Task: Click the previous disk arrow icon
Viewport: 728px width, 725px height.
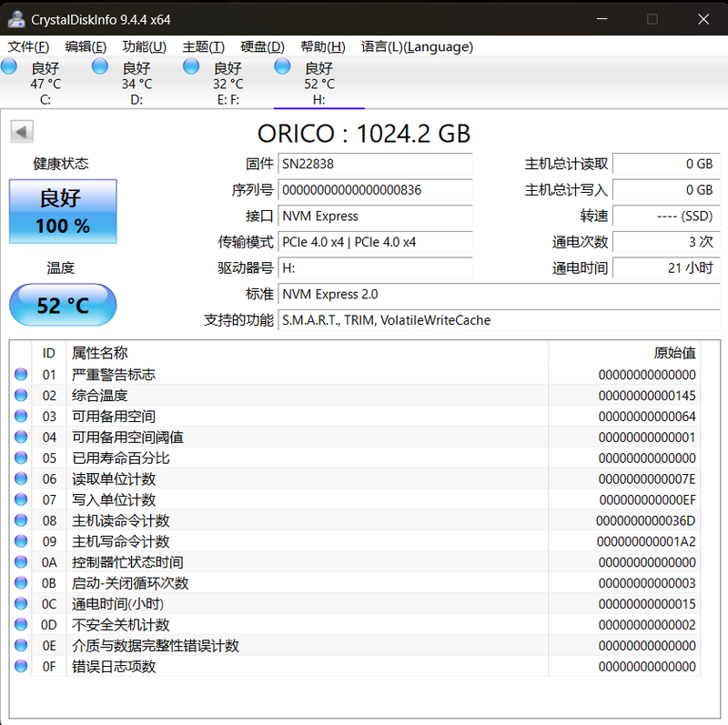Action: (x=22, y=132)
